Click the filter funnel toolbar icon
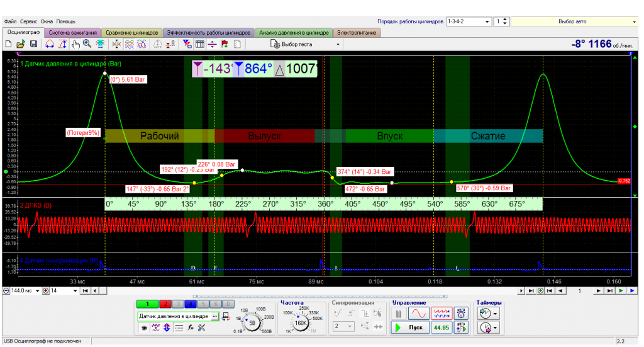This screenshot has width=644, height=347. tap(187, 44)
